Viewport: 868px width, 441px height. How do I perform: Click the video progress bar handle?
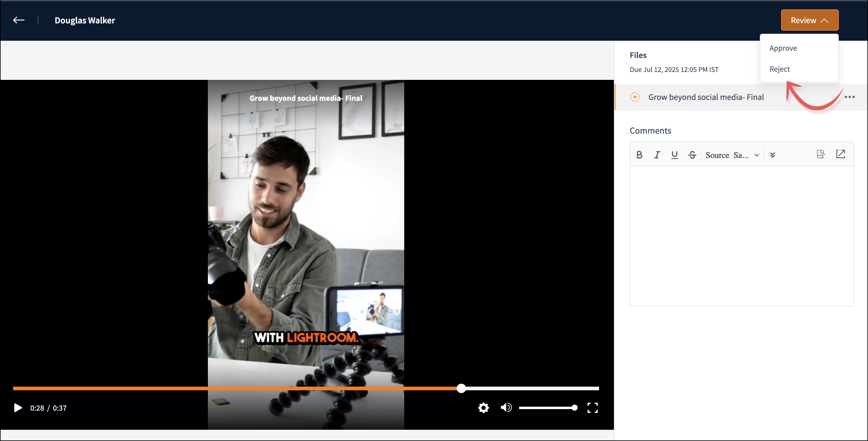[x=461, y=388]
